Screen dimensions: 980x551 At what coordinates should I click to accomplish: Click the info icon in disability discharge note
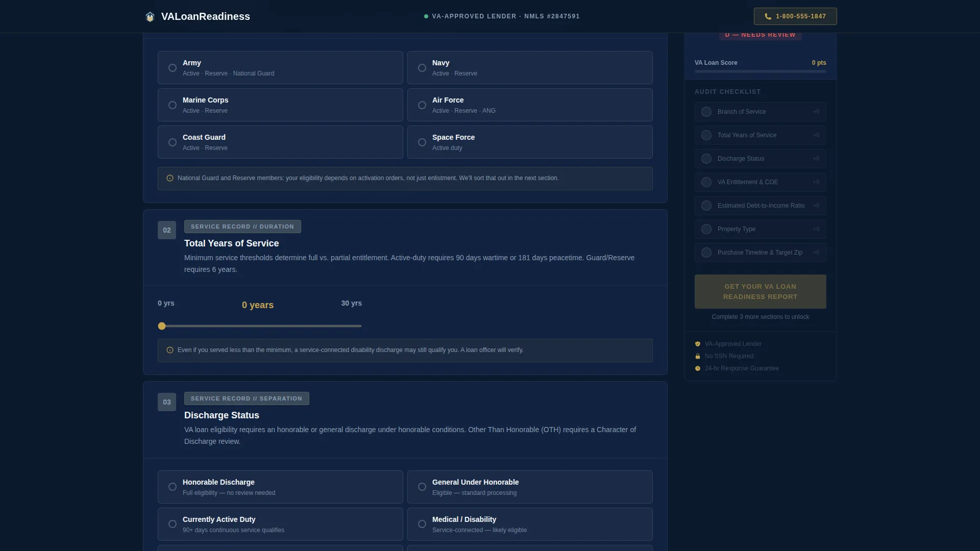170,350
